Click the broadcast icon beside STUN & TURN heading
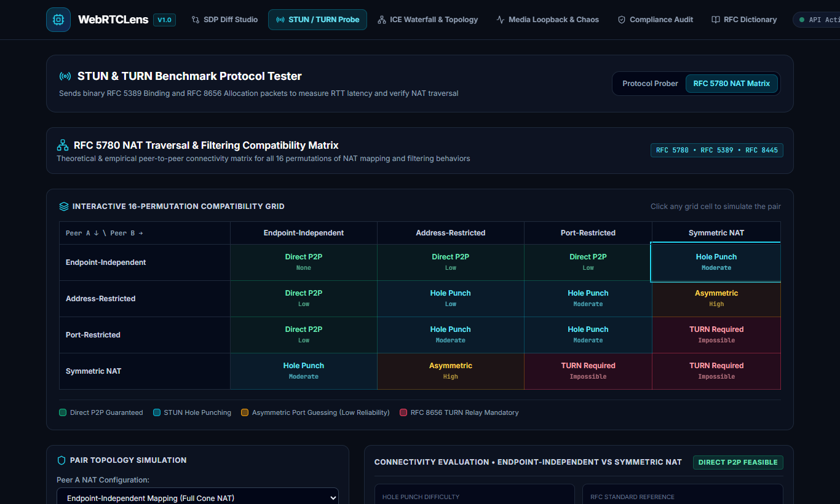This screenshot has width=840, height=504. pos(65,76)
